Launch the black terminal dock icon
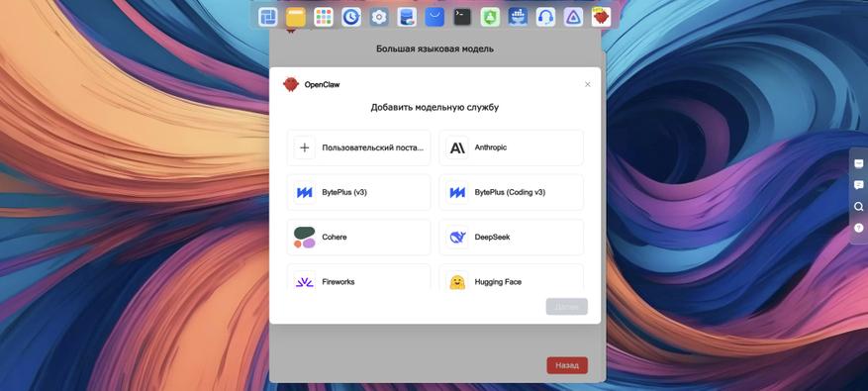This screenshot has height=391, width=868. click(x=462, y=17)
